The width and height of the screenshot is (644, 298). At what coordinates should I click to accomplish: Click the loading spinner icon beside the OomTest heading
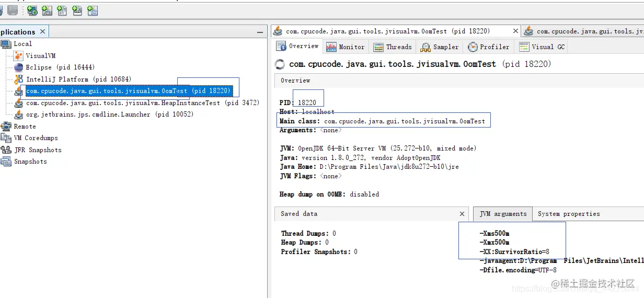(280, 64)
